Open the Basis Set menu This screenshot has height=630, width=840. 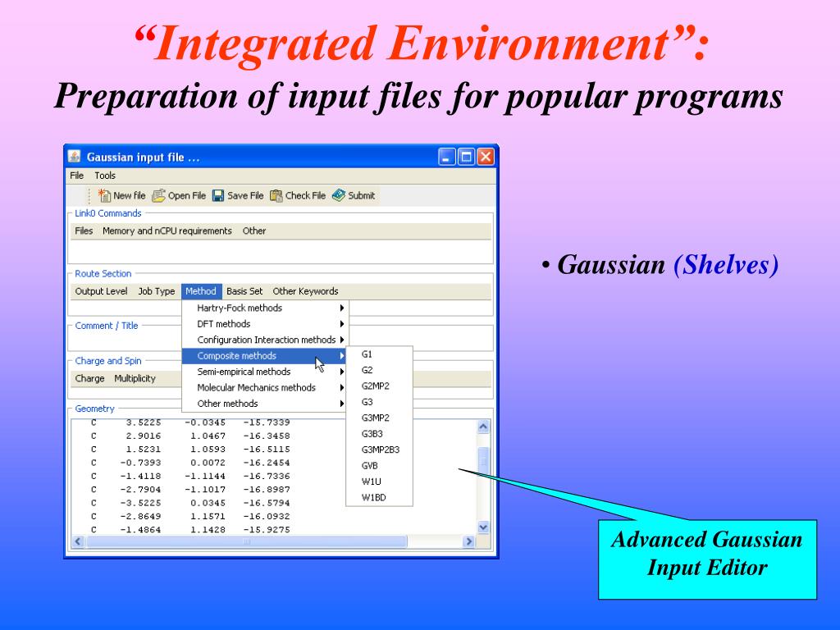[244, 291]
